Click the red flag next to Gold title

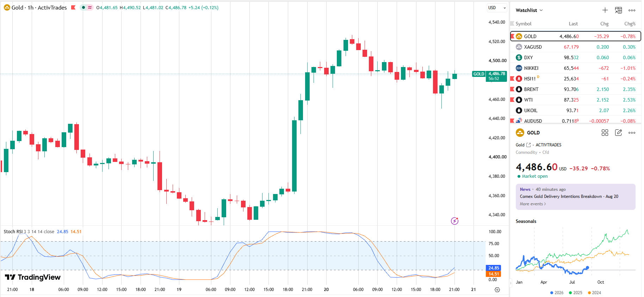tap(73, 7)
